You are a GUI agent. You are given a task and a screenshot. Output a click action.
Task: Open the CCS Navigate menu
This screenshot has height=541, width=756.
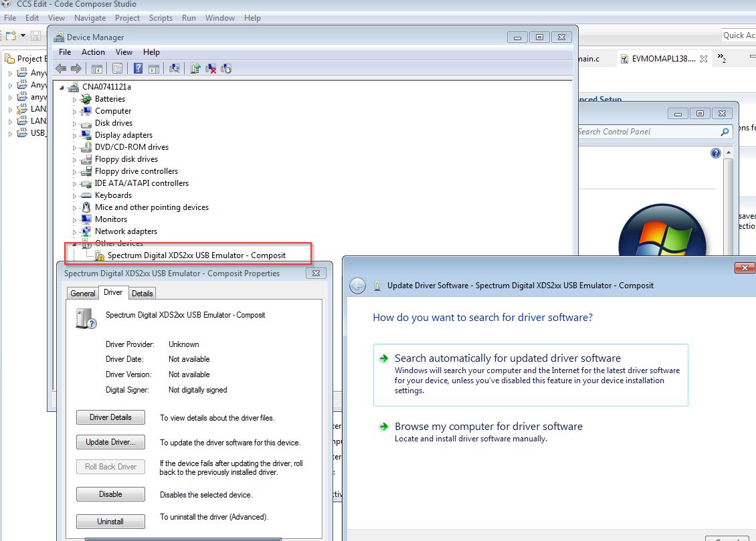[90, 18]
